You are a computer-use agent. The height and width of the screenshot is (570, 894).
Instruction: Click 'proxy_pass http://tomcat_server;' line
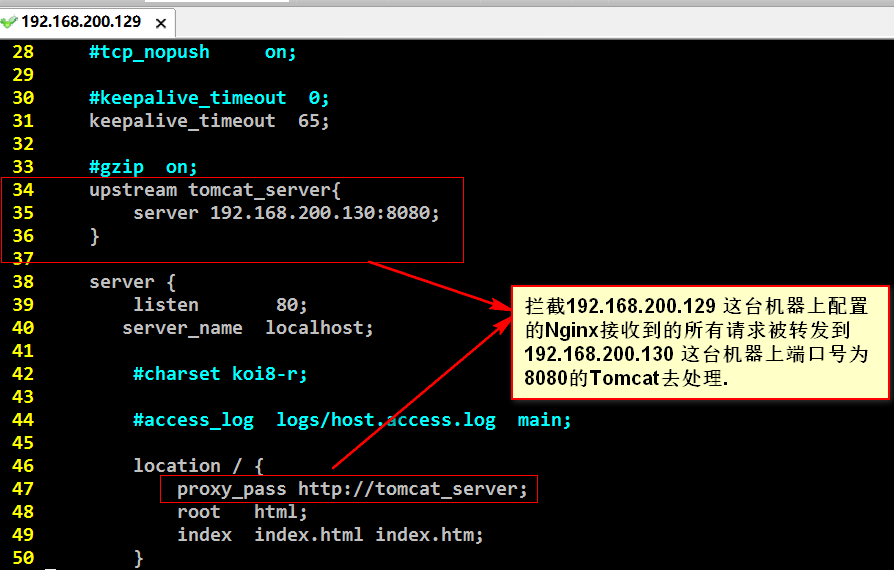352,489
